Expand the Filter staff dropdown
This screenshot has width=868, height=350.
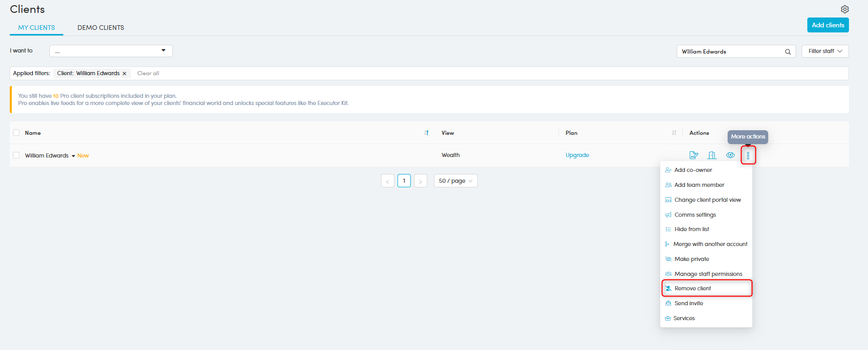[x=825, y=51]
